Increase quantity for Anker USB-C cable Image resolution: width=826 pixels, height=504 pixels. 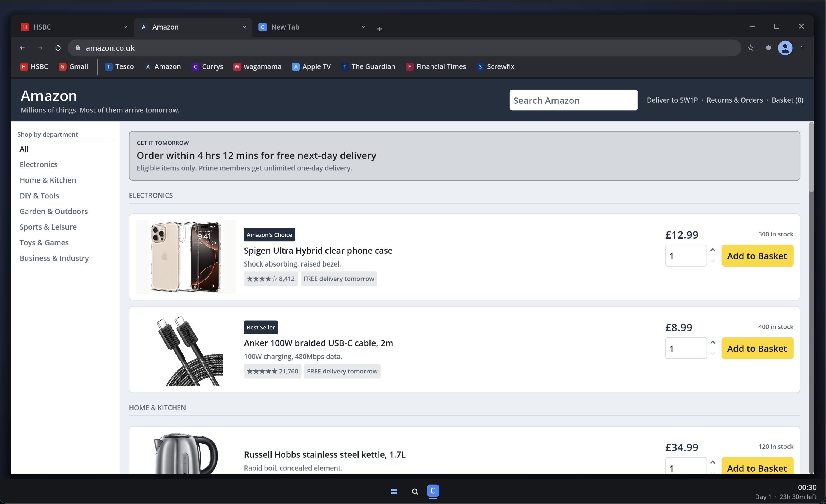(x=712, y=343)
